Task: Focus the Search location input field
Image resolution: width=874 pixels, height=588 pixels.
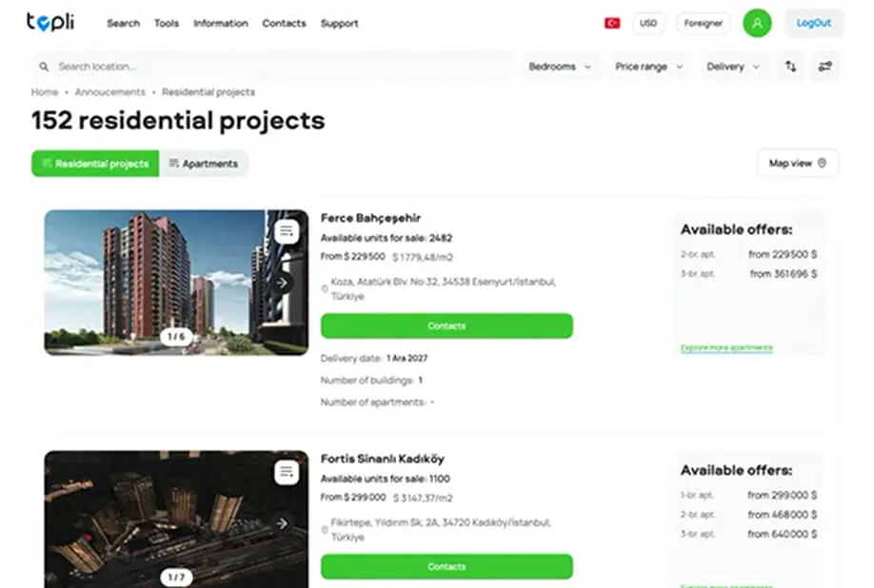Action: click(x=273, y=67)
